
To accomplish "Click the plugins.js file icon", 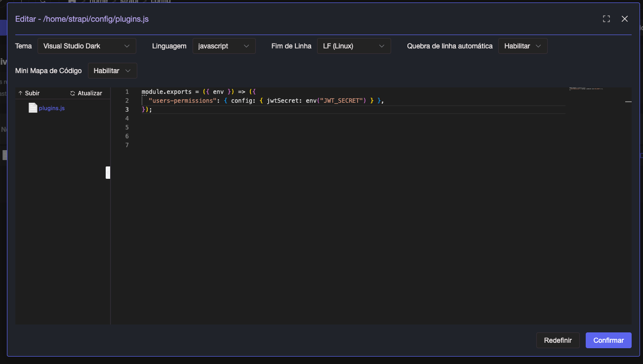I will (33, 108).
